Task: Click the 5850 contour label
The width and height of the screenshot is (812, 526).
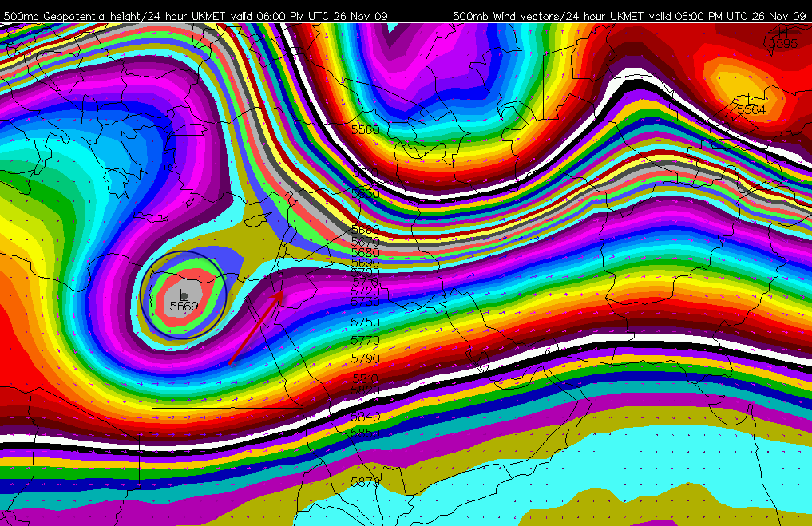Action: coord(365,433)
